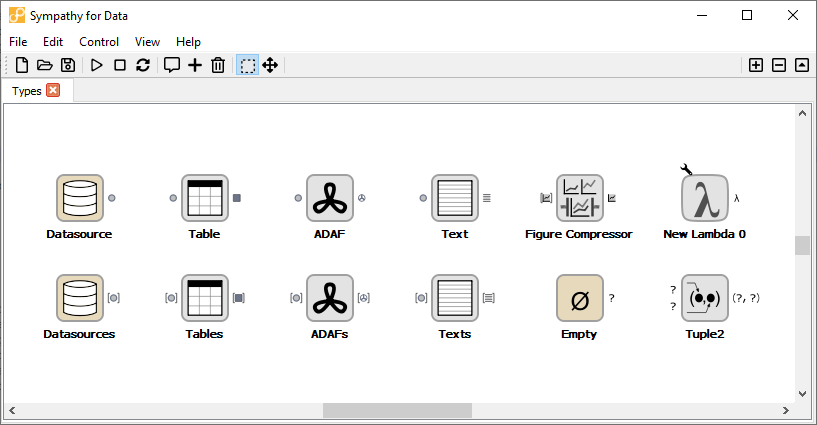Save the flow using the floppy disk icon
Image resolution: width=817 pixels, height=425 pixels.
pos(67,65)
